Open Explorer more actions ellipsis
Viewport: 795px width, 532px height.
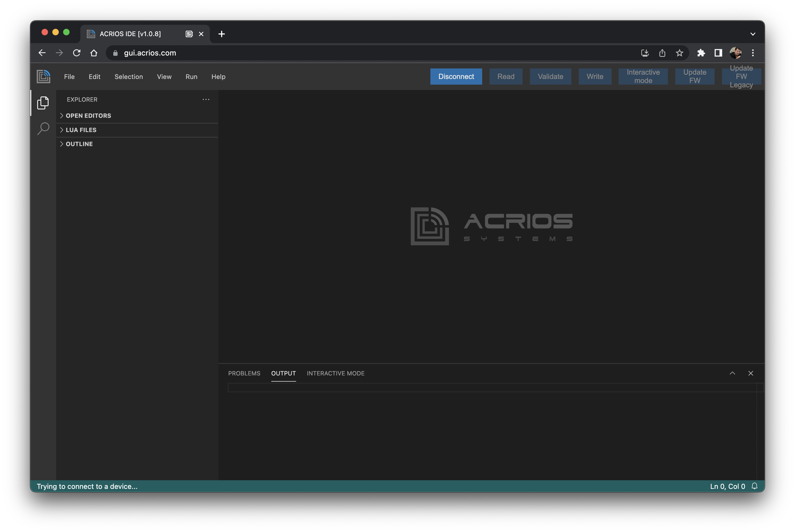[x=206, y=99]
